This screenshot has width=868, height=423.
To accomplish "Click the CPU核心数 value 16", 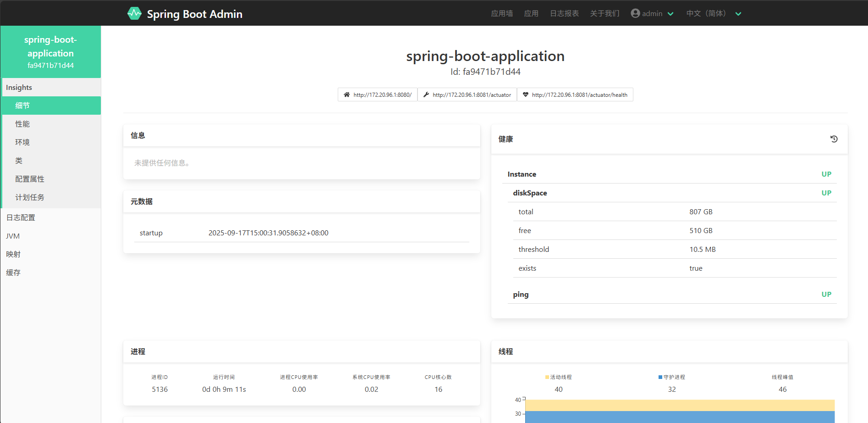I will point(438,389).
